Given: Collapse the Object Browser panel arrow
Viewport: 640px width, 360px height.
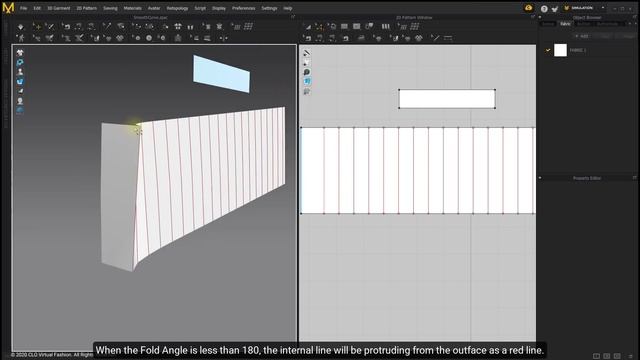Looking at the screenshot, I should coord(540,18).
